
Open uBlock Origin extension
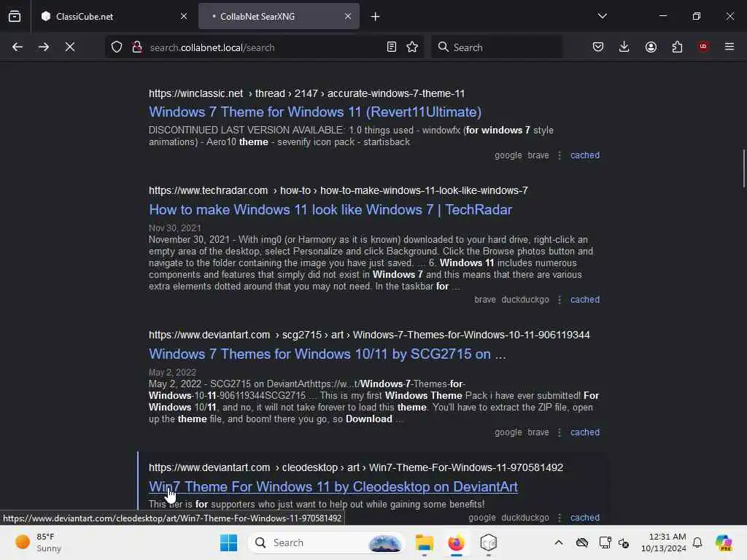click(x=703, y=47)
